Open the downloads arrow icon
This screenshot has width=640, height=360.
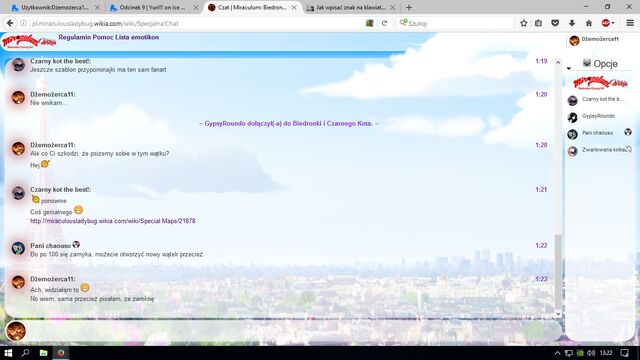tap(572, 23)
